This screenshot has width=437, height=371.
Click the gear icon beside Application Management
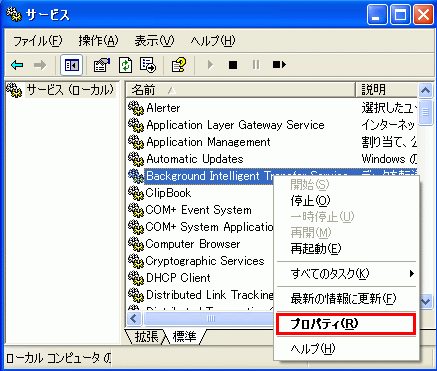point(136,142)
